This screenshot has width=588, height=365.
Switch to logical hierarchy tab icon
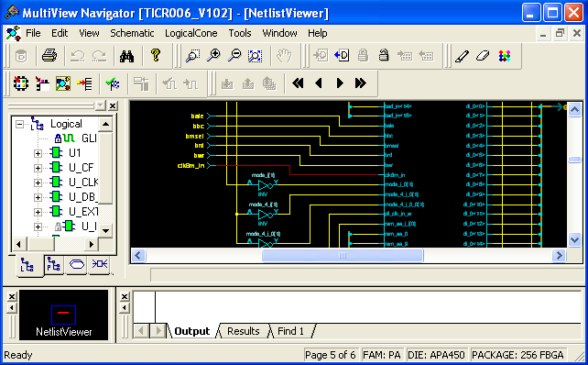pos(27,265)
